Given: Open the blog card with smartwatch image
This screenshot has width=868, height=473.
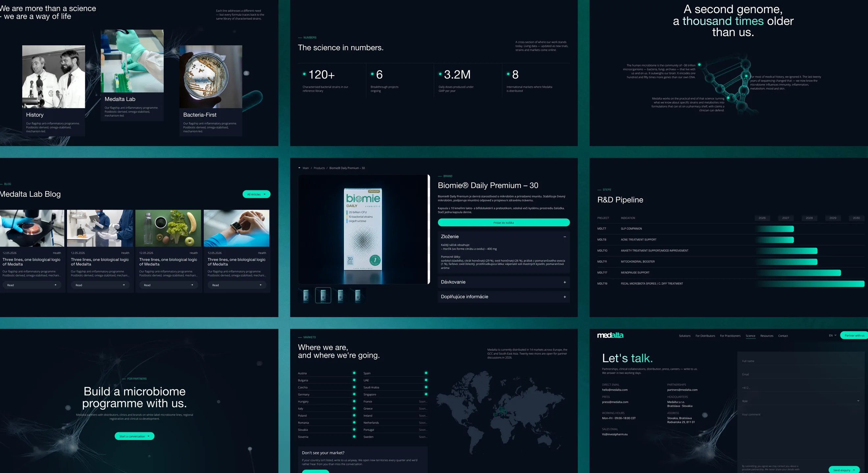Looking at the screenshot, I should 236,251.
